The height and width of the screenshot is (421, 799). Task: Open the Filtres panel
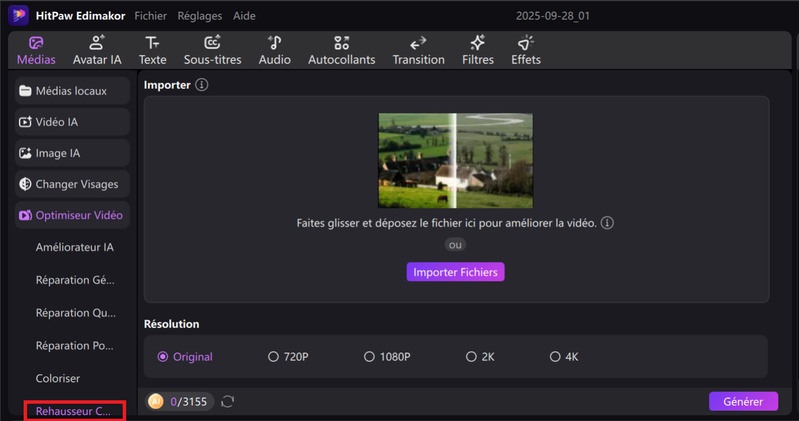478,50
